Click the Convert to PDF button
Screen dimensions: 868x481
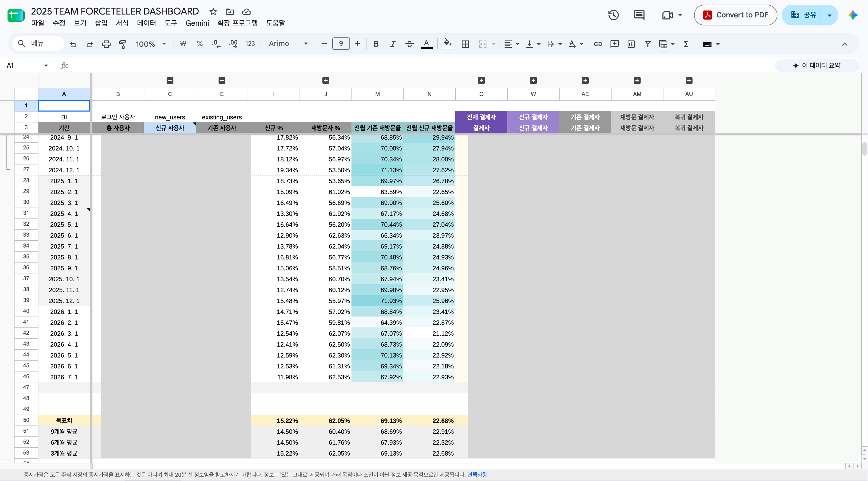click(736, 15)
